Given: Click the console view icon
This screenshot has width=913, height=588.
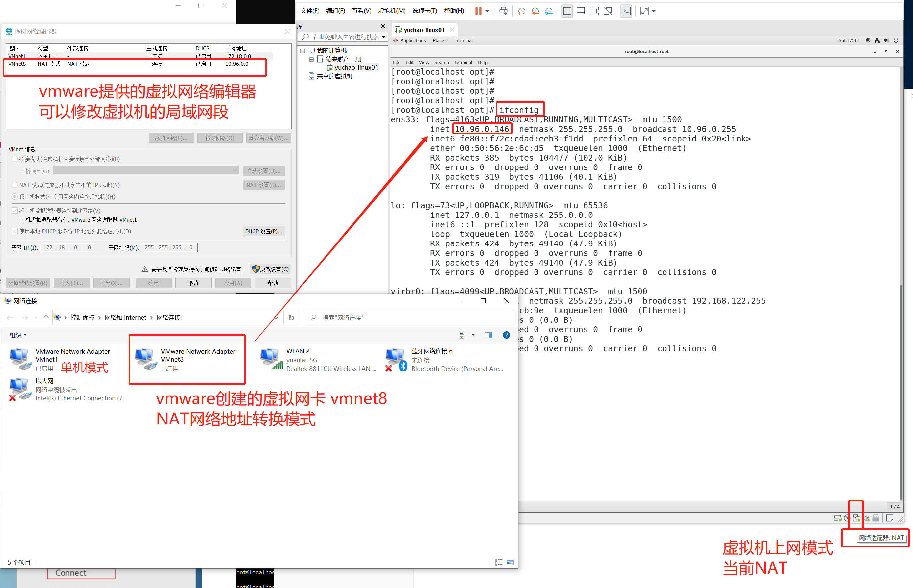Looking at the screenshot, I should [x=626, y=11].
